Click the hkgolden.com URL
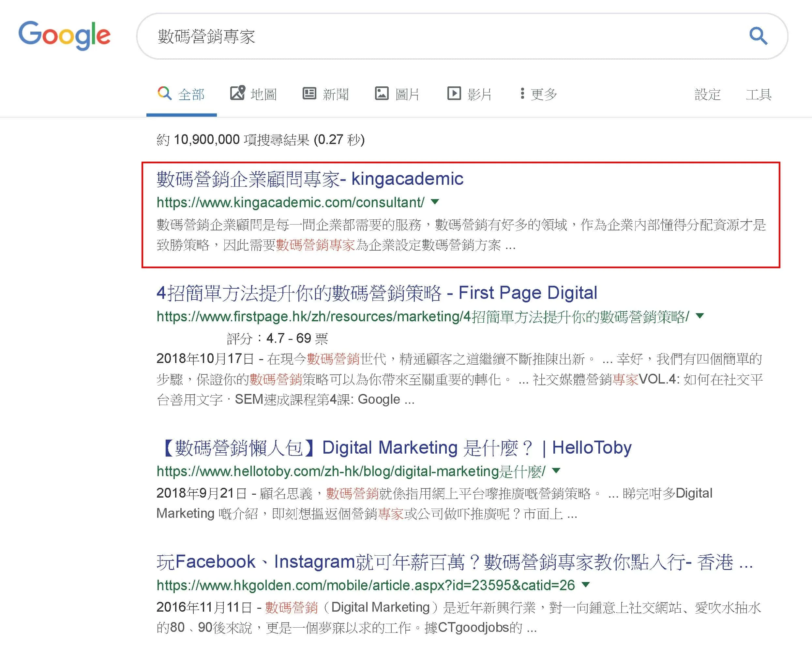Viewport: 812px width, 655px height. 366,585
